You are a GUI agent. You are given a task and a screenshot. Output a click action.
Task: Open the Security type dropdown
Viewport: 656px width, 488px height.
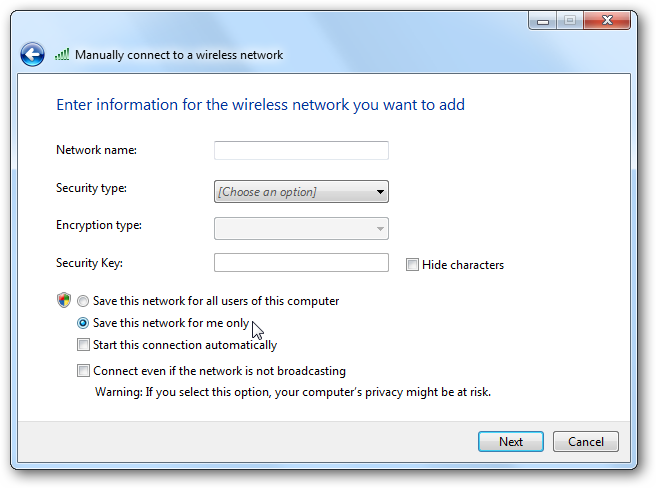[x=301, y=192]
